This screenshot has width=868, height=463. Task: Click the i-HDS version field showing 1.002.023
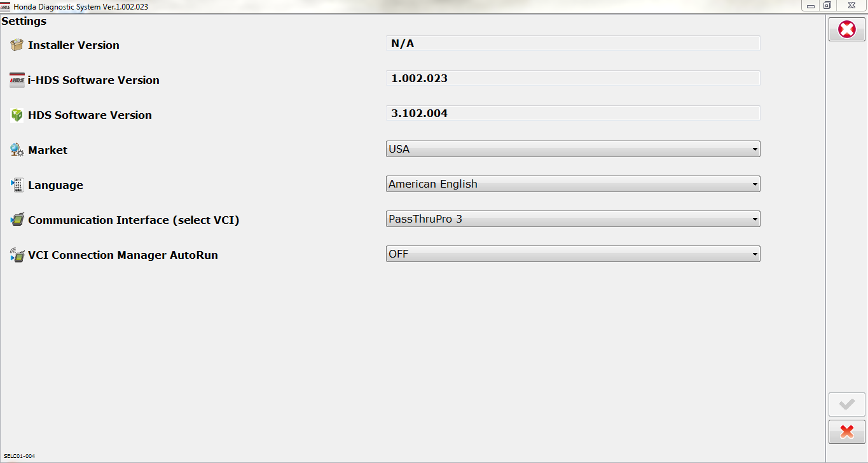(572, 78)
